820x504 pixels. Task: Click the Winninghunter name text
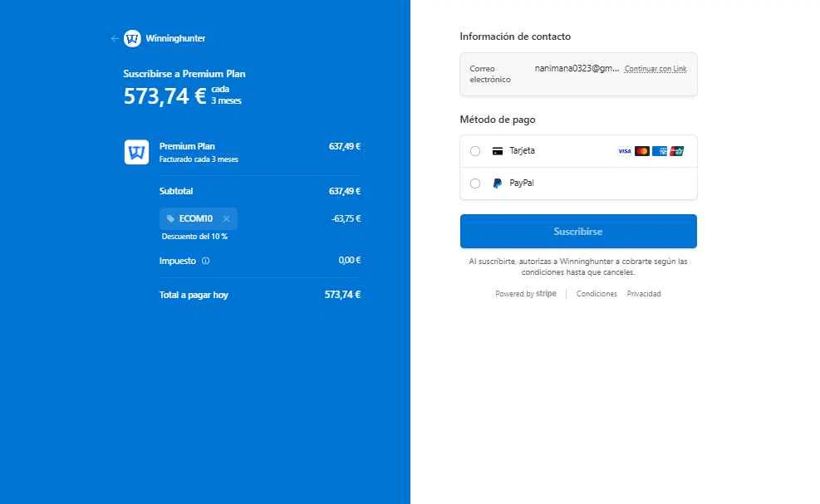pyautogui.click(x=175, y=38)
